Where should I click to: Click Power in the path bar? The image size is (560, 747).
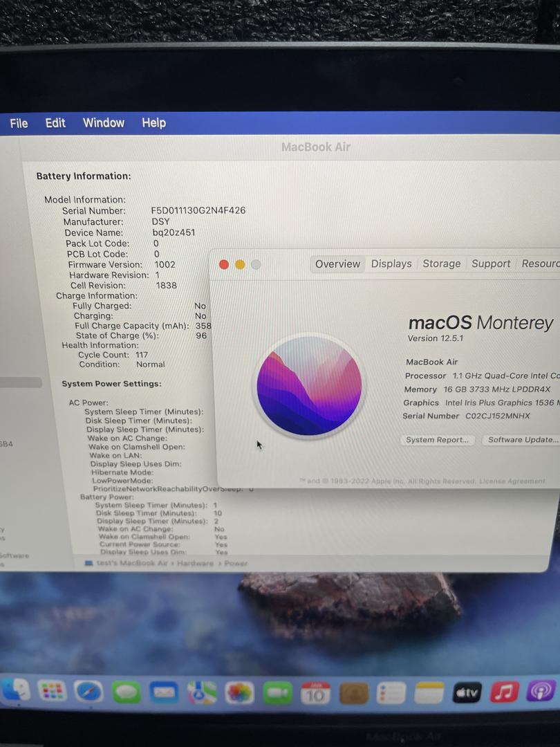pyautogui.click(x=236, y=563)
